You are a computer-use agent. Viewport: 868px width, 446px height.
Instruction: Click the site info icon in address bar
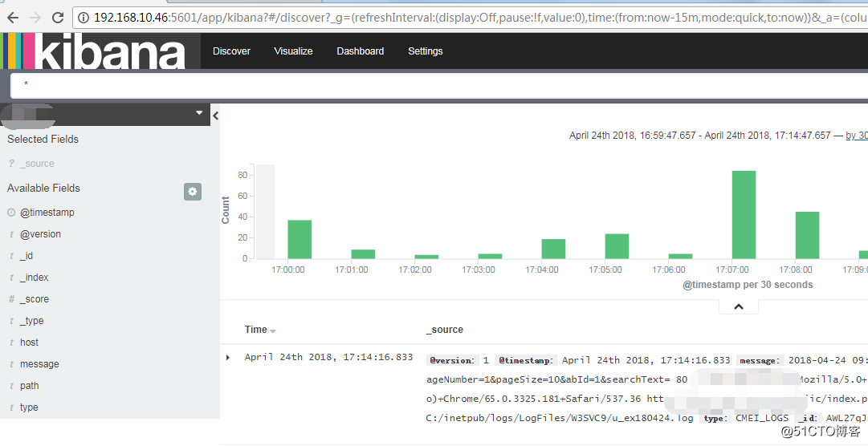click(83, 18)
